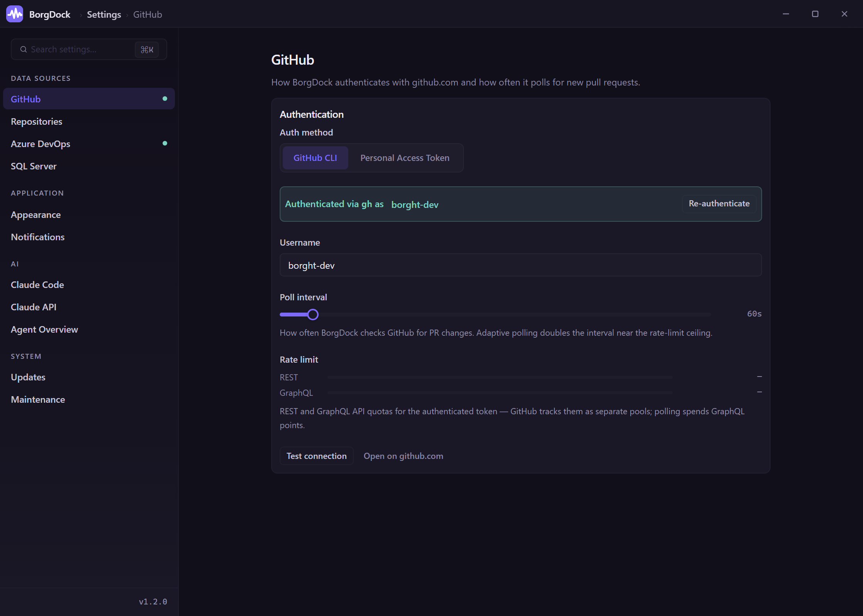863x616 pixels.
Task: Select Personal Access Token auth method
Action: coord(405,158)
